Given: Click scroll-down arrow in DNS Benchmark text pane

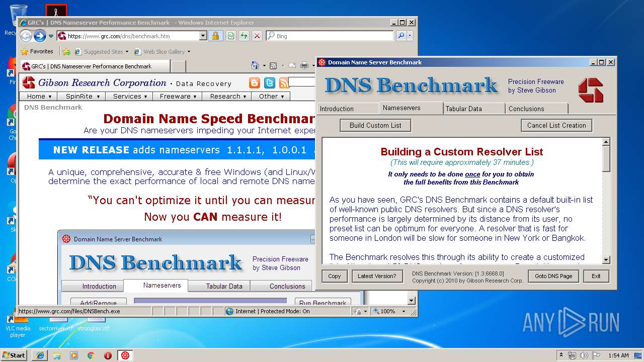Looking at the screenshot, I should click(606, 260).
